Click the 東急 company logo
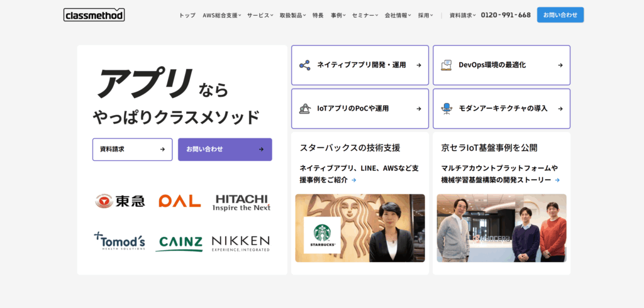Image resolution: width=644 pixels, height=308 pixels. [x=120, y=201]
